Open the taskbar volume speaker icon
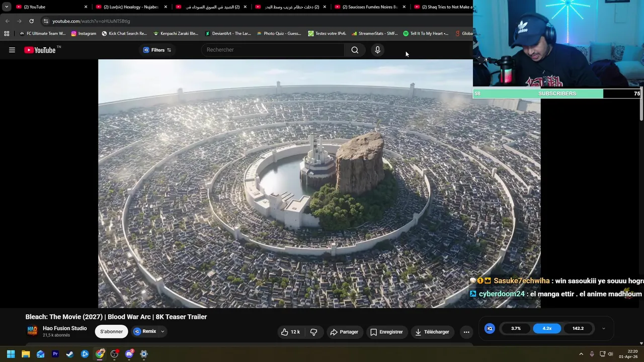The image size is (644, 362). pyautogui.click(x=610, y=354)
